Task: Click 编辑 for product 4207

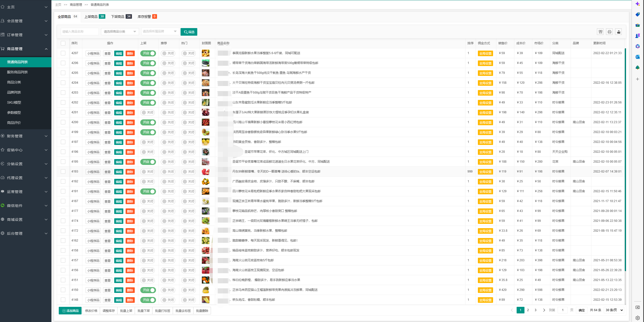Action: pos(119,53)
